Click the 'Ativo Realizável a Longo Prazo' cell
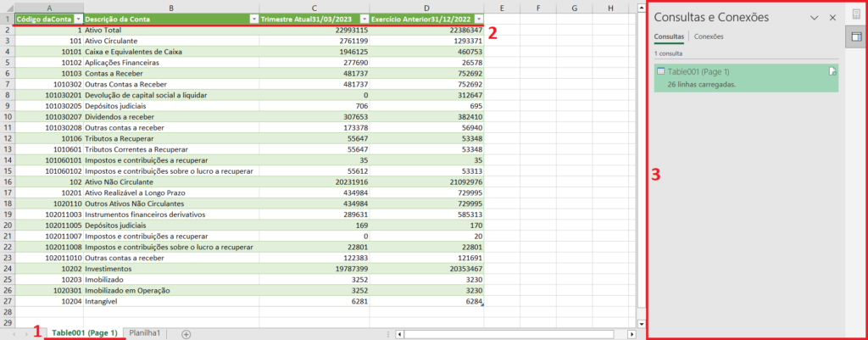The image size is (868, 340). point(171,192)
